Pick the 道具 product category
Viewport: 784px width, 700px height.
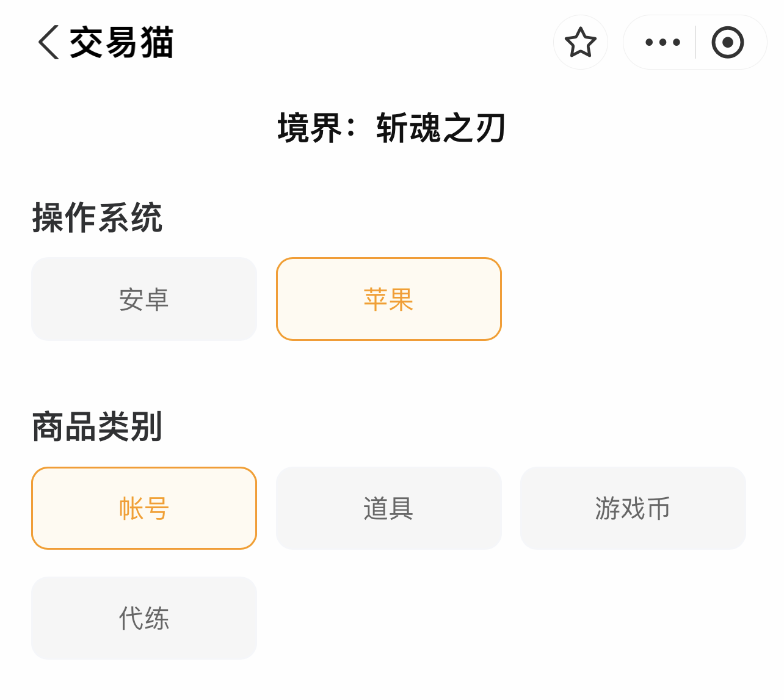pos(389,508)
